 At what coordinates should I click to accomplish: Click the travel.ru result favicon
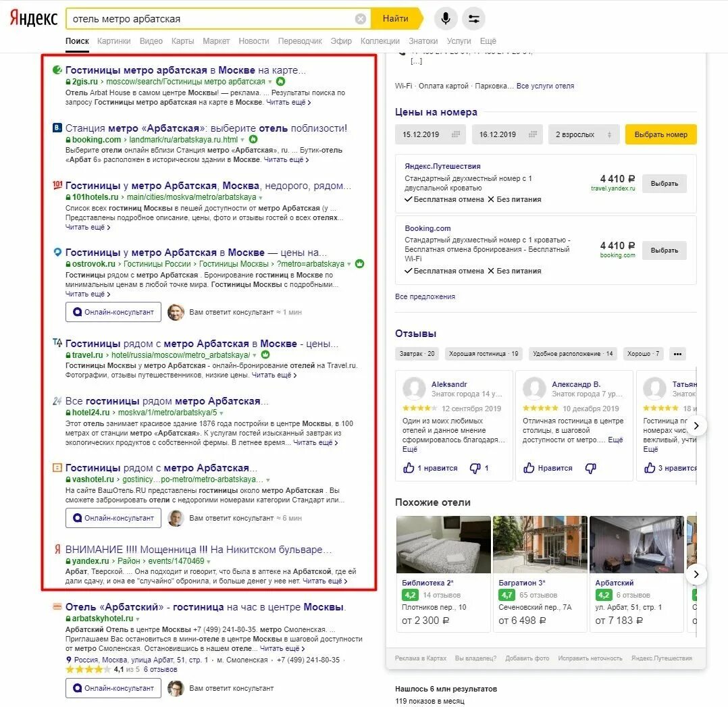pos(57,343)
